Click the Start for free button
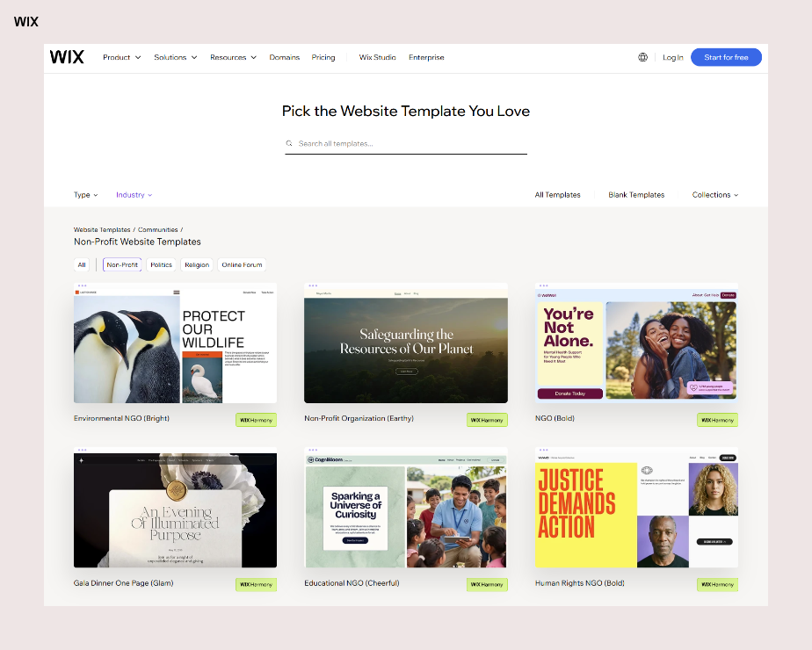 click(x=726, y=57)
